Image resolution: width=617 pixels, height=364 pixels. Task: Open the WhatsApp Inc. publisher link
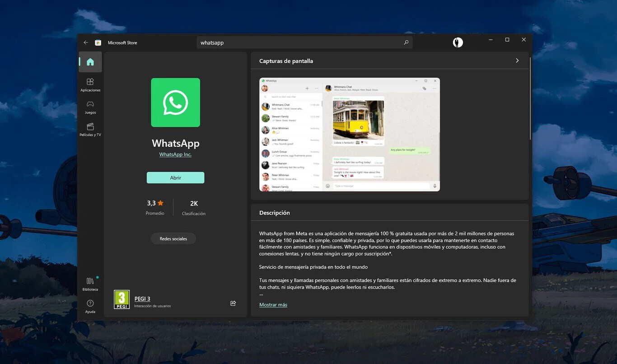(x=175, y=154)
